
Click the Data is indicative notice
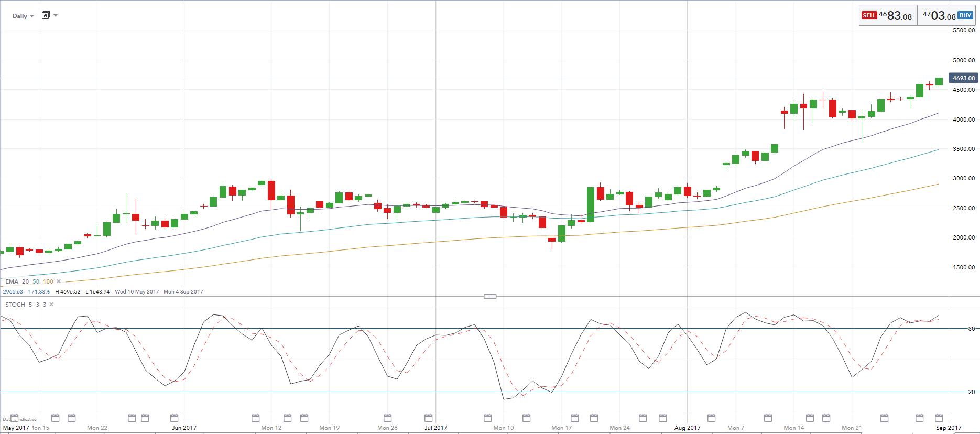coord(19,419)
